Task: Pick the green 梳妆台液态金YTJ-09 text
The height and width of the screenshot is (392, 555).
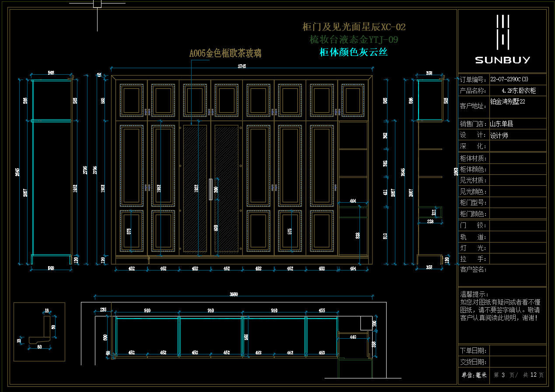Action: pos(353,40)
